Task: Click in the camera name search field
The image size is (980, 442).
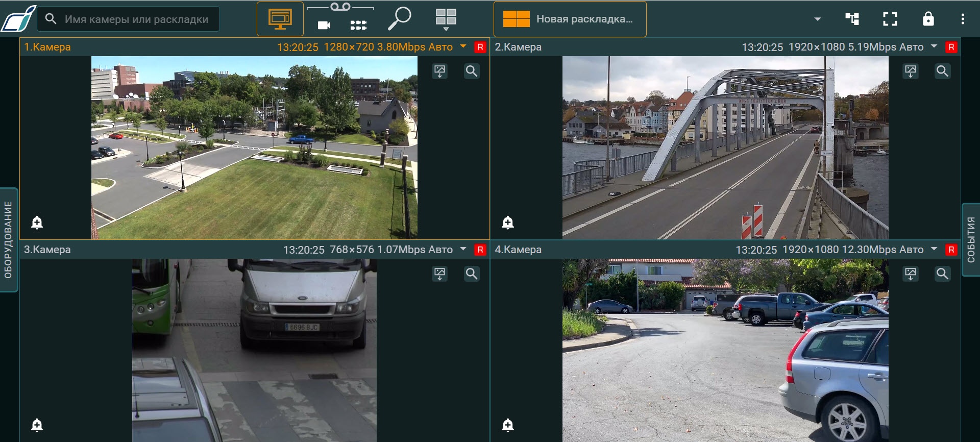Action: [136, 19]
